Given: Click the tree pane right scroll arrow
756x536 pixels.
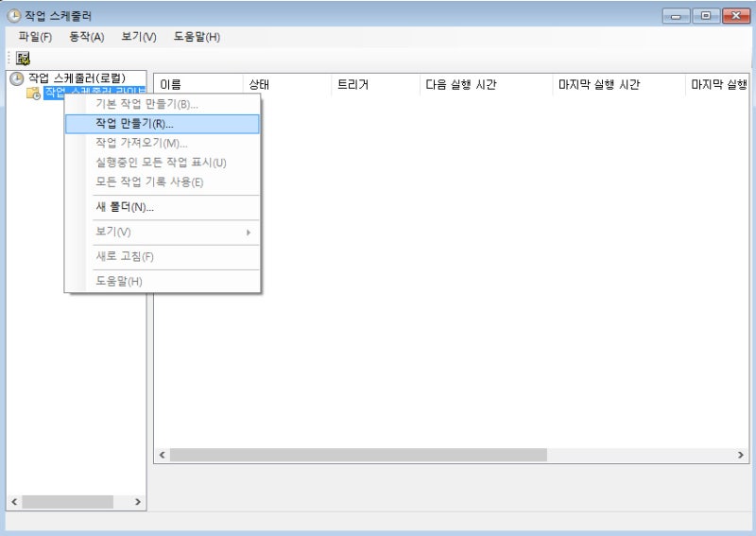Looking at the screenshot, I should click(x=138, y=502).
